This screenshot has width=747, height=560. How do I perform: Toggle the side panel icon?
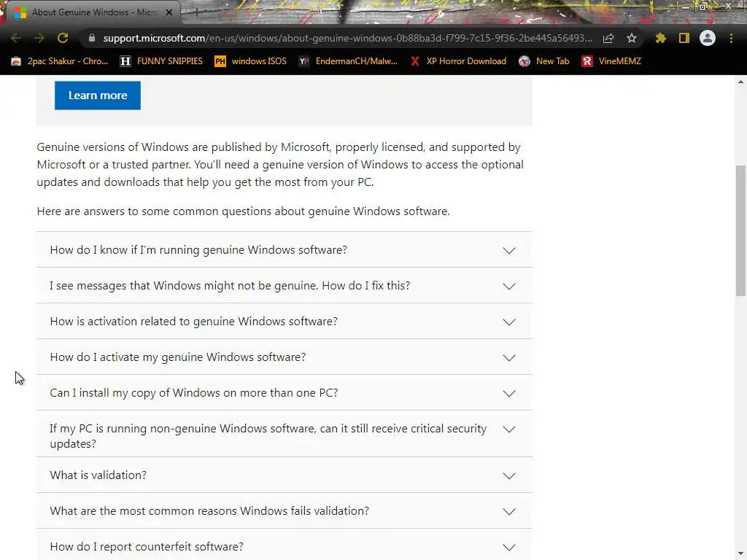[684, 38]
